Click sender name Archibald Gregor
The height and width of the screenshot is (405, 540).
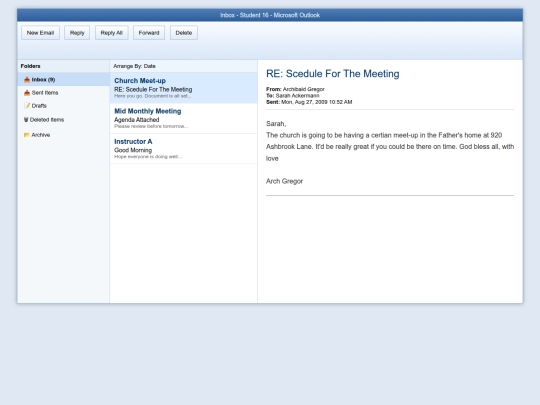pos(303,89)
